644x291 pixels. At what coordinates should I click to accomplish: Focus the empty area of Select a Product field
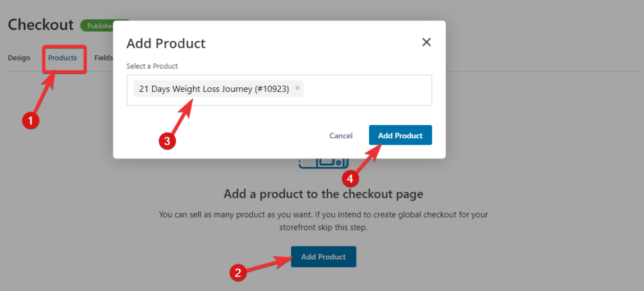click(x=367, y=90)
